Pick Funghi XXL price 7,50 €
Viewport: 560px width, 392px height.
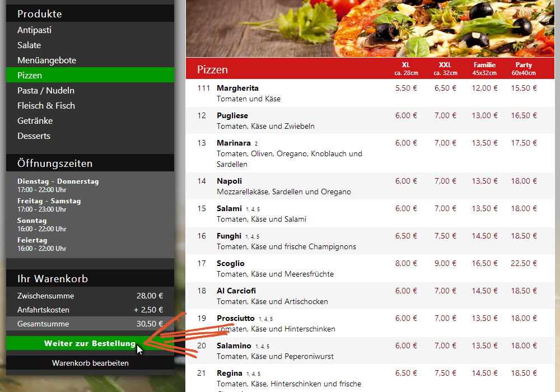[445, 236]
